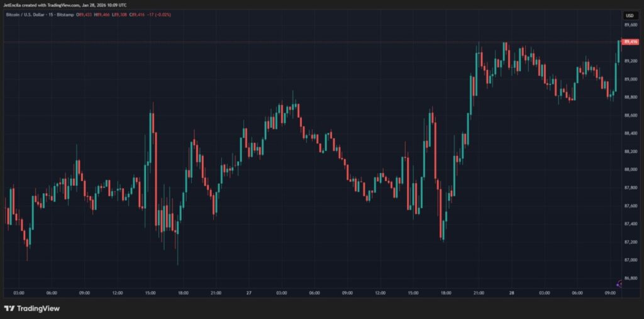This screenshot has height=319, width=644.
Task: Click the 27 date marker on time axis
Action: (x=249, y=293)
